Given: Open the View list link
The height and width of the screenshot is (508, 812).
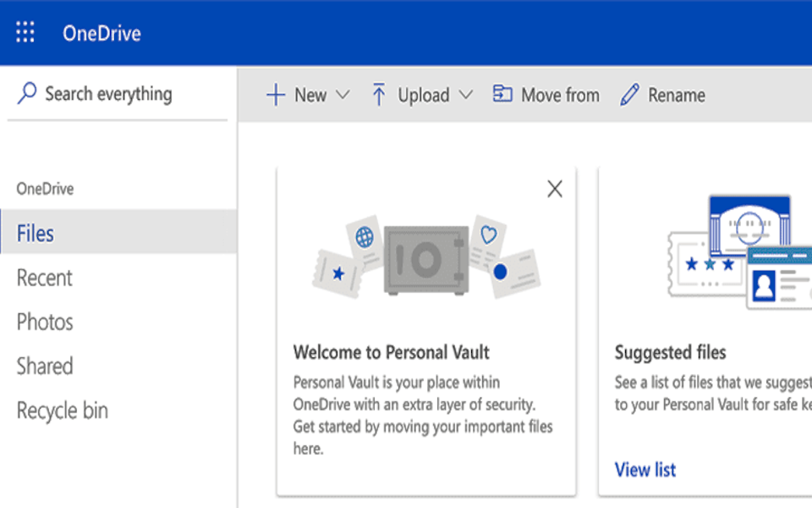Looking at the screenshot, I should click(645, 470).
